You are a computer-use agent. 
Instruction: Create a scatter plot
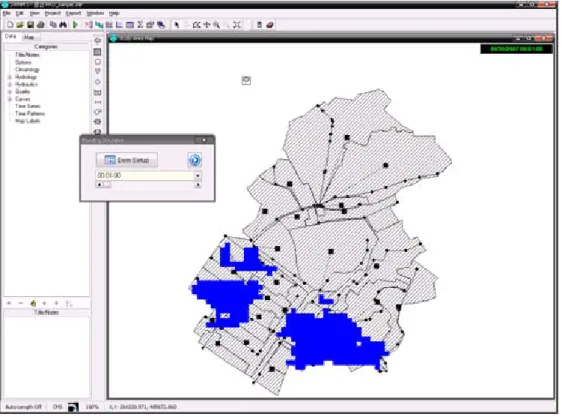(x=119, y=25)
